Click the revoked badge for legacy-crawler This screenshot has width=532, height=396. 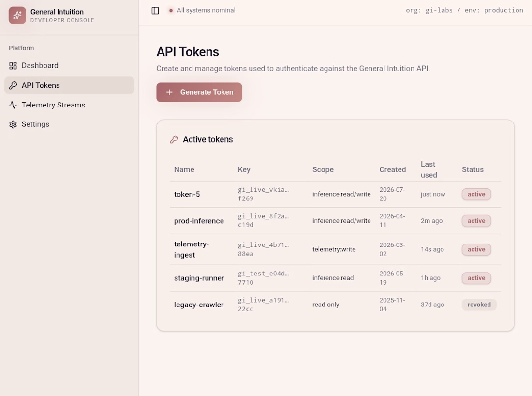(479, 305)
